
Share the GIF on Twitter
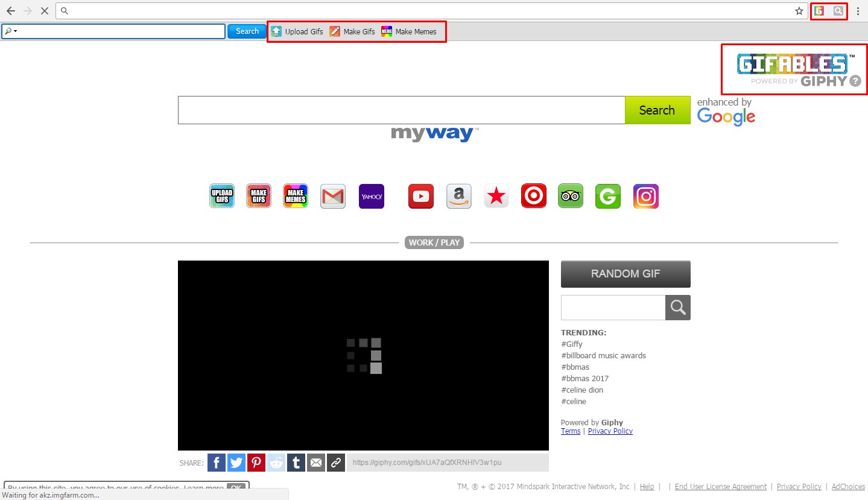[x=236, y=463]
